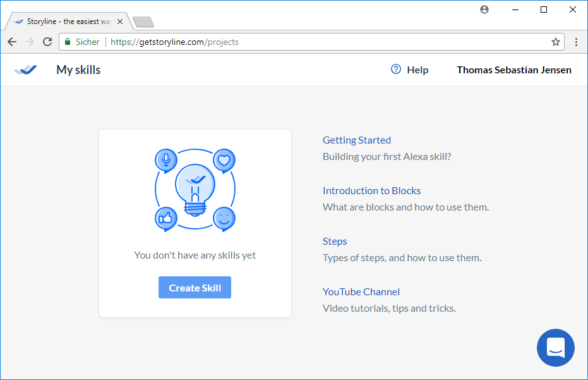Screen dimensions: 588x380
Task: Click the green secure lock icon
Action: (x=68, y=42)
